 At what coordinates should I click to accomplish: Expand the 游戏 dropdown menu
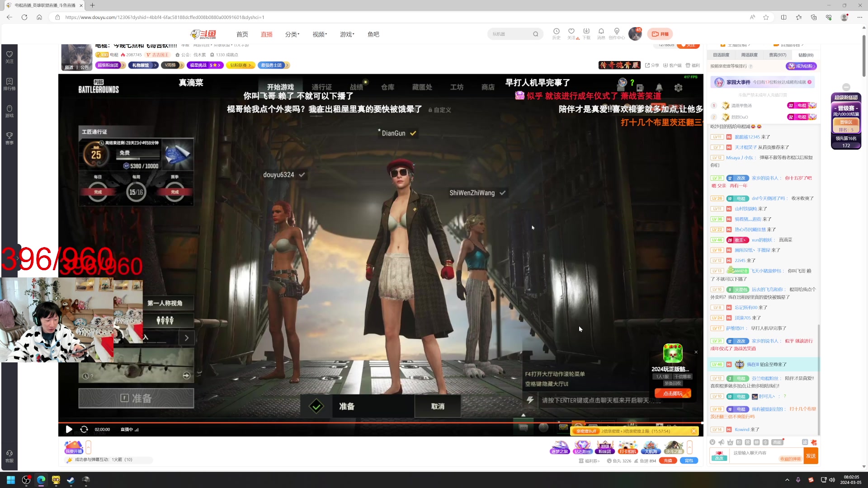(347, 34)
